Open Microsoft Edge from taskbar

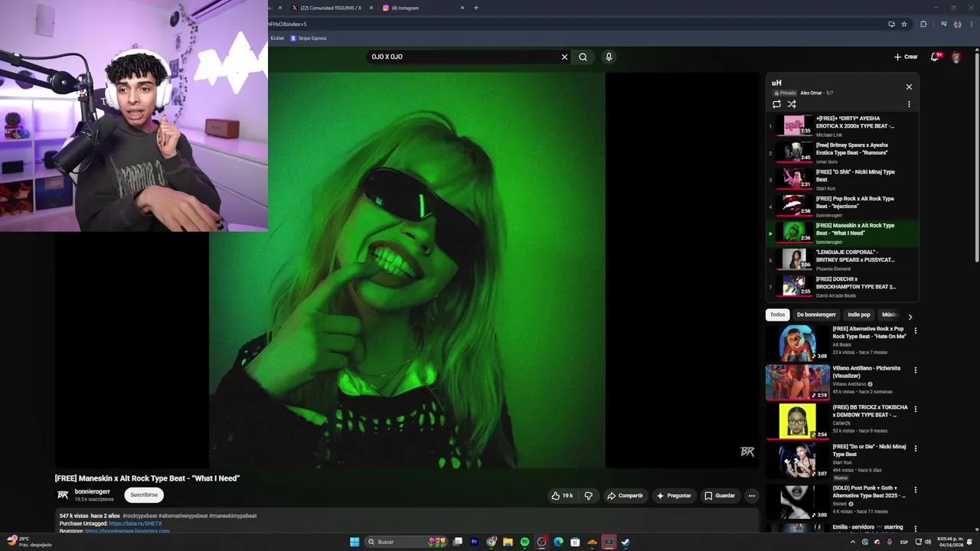(x=558, y=542)
